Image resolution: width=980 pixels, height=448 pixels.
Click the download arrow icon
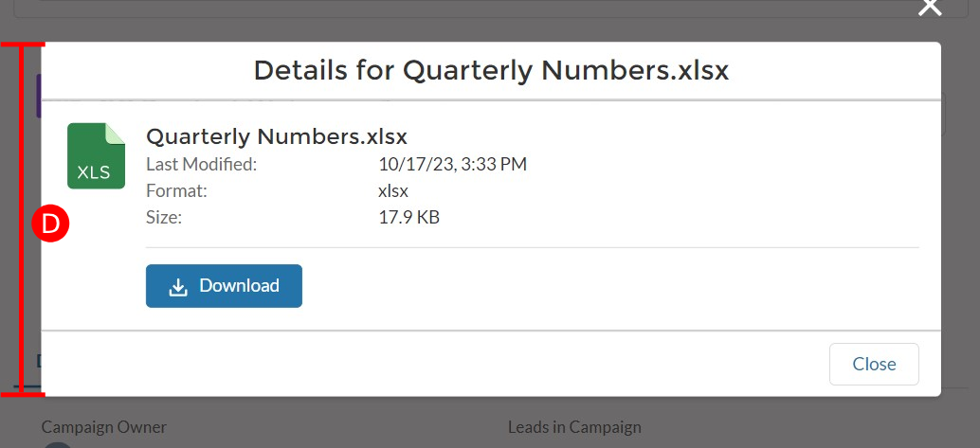tap(178, 287)
